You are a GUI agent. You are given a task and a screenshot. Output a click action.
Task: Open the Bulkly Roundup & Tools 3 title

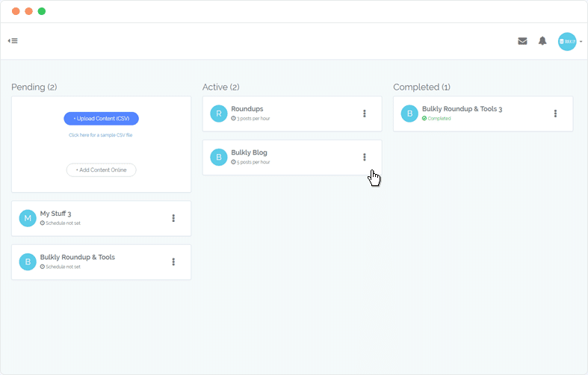point(462,109)
